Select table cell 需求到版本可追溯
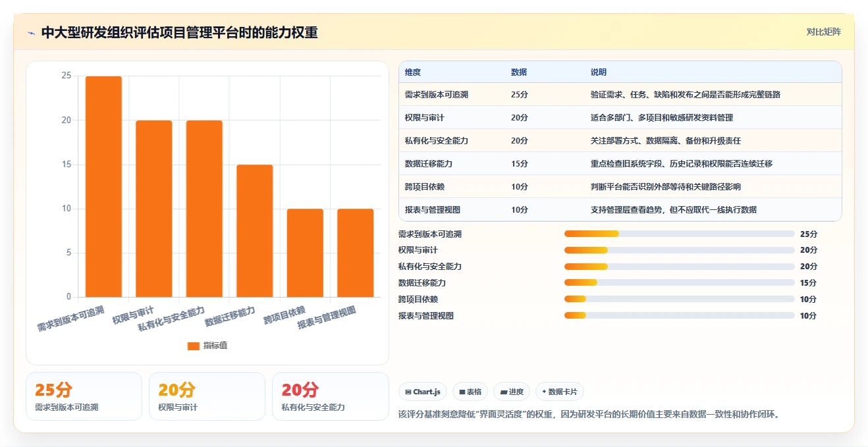 (x=437, y=95)
